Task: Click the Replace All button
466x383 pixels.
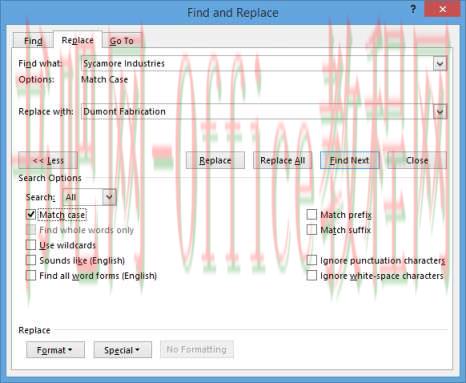Action: click(x=282, y=160)
